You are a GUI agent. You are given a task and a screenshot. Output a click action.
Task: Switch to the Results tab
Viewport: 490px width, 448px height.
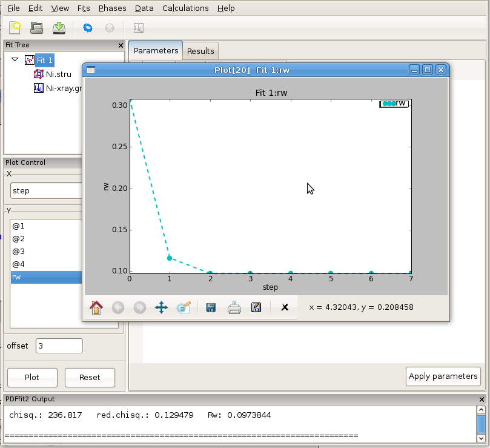pos(200,51)
